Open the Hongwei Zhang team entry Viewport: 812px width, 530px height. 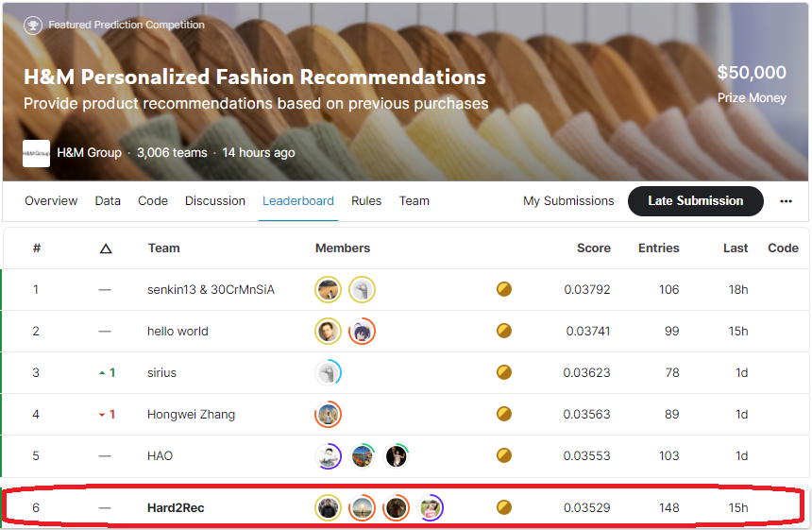pos(191,415)
